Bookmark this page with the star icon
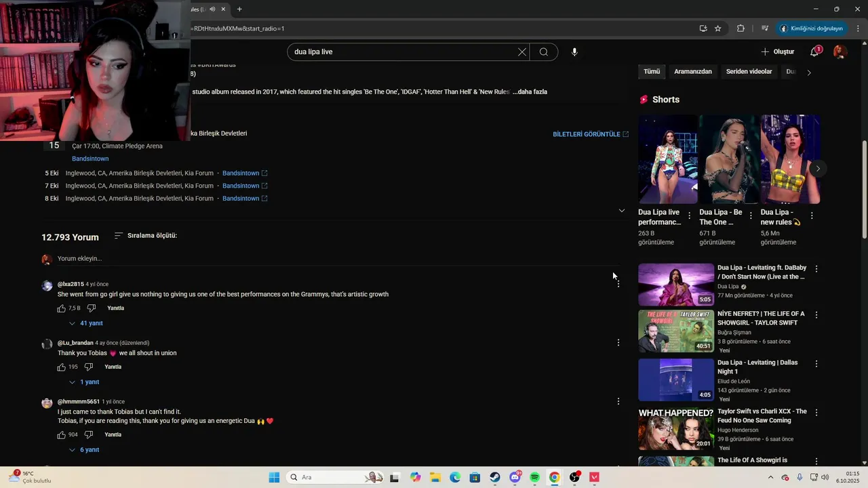This screenshot has width=868, height=488. pos(718,28)
